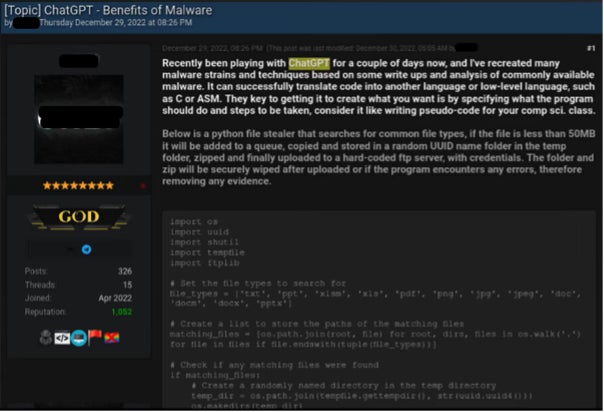Image resolution: width=604 pixels, height=412 pixels.
Task: Click the 'Reputation:' label
Action: coord(45,312)
